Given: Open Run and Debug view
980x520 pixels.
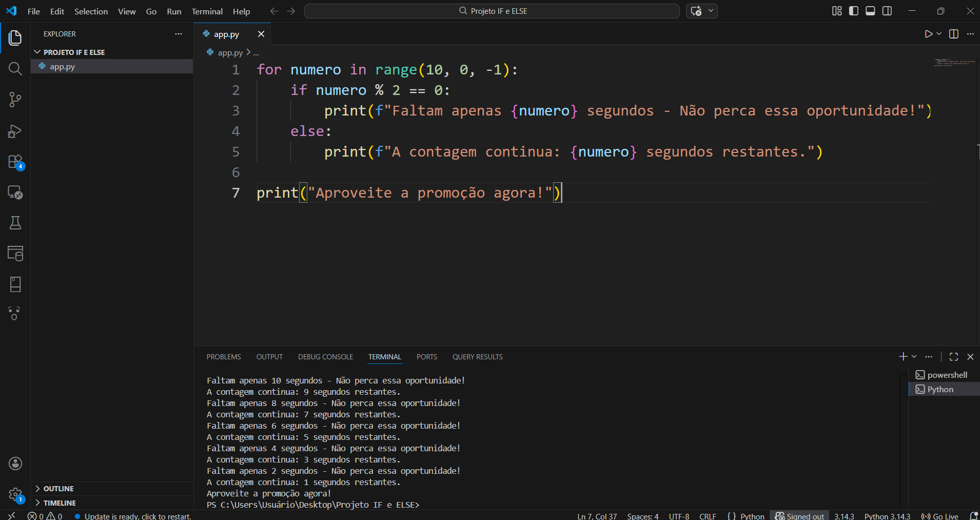Looking at the screenshot, I should (15, 131).
